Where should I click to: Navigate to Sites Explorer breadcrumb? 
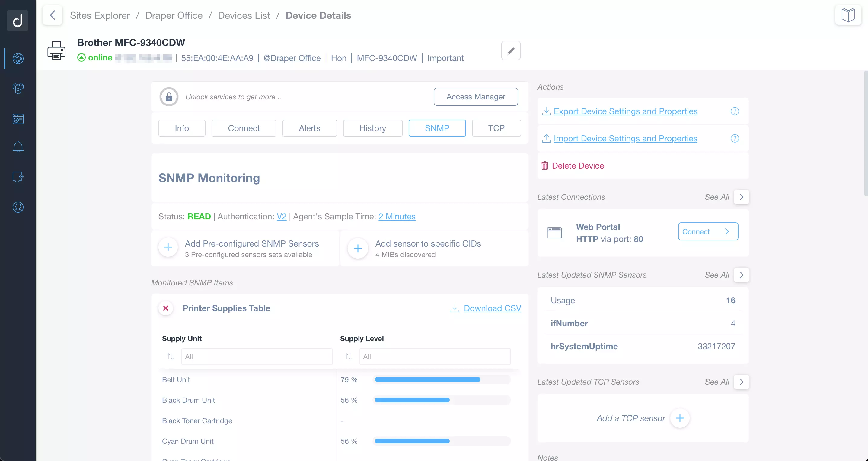coord(100,15)
